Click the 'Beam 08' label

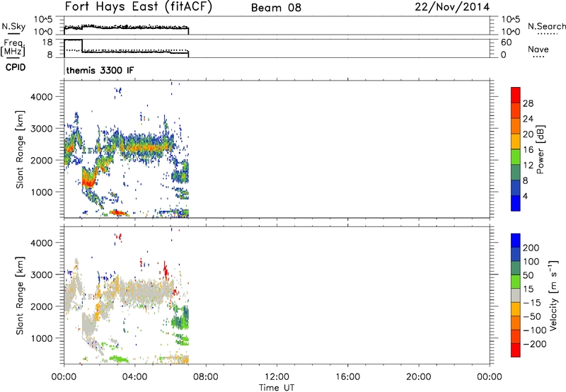tap(276, 8)
